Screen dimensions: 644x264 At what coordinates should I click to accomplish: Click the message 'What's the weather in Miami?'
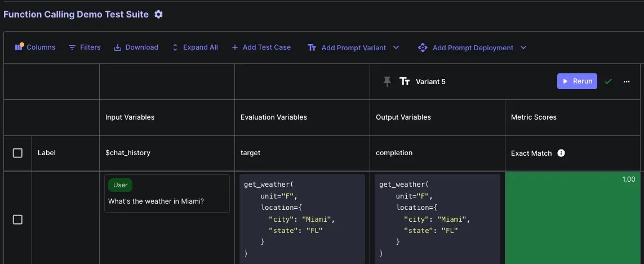point(156,201)
